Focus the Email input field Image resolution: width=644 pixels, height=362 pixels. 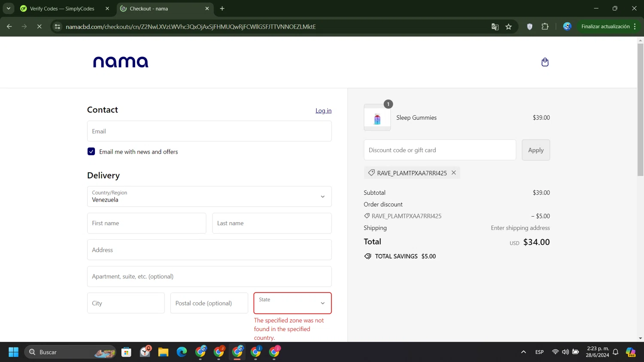[x=210, y=131]
